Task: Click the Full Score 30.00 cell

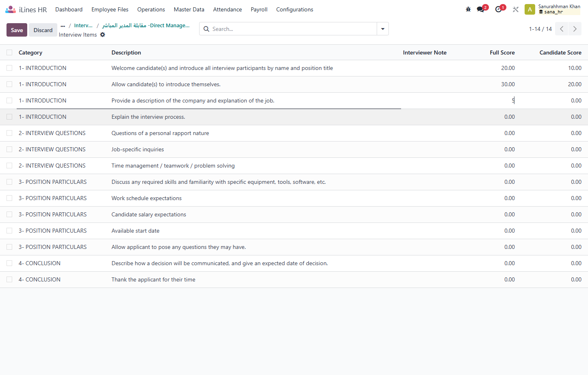Action: (x=508, y=84)
